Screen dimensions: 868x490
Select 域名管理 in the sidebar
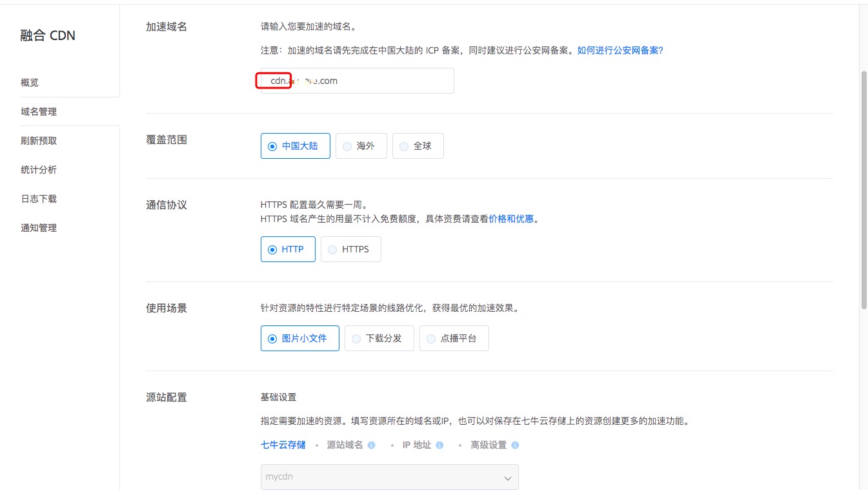[39, 112]
